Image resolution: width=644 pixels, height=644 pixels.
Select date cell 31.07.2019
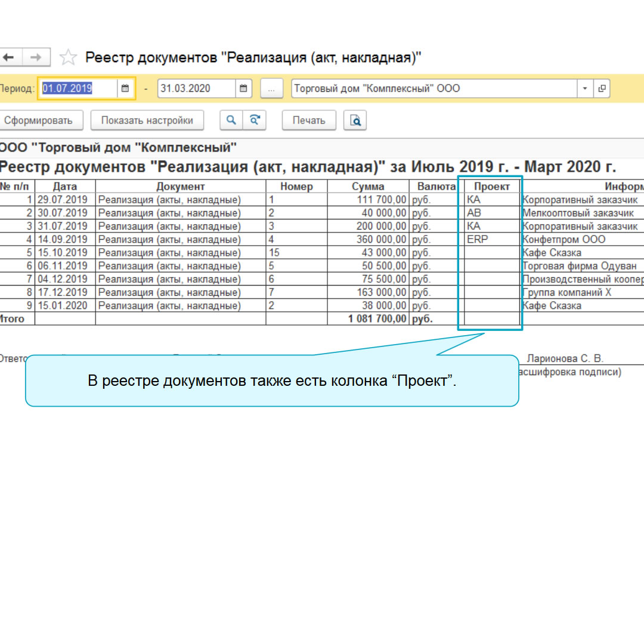tap(65, 227)
